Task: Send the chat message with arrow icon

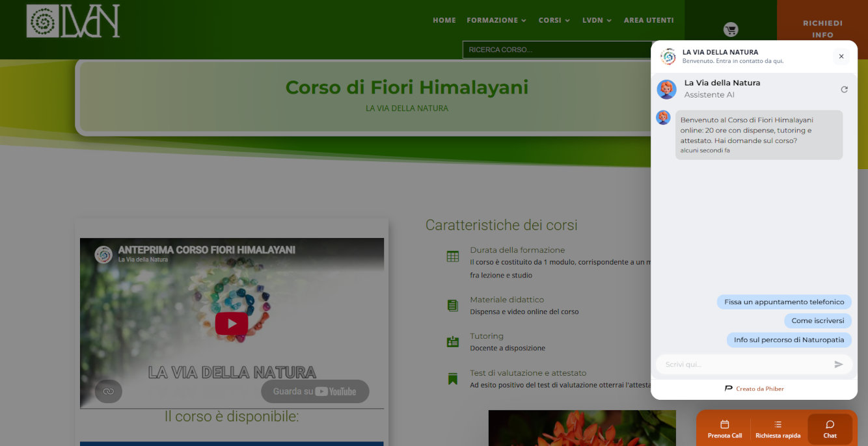Action: click(x=839, y=364)
